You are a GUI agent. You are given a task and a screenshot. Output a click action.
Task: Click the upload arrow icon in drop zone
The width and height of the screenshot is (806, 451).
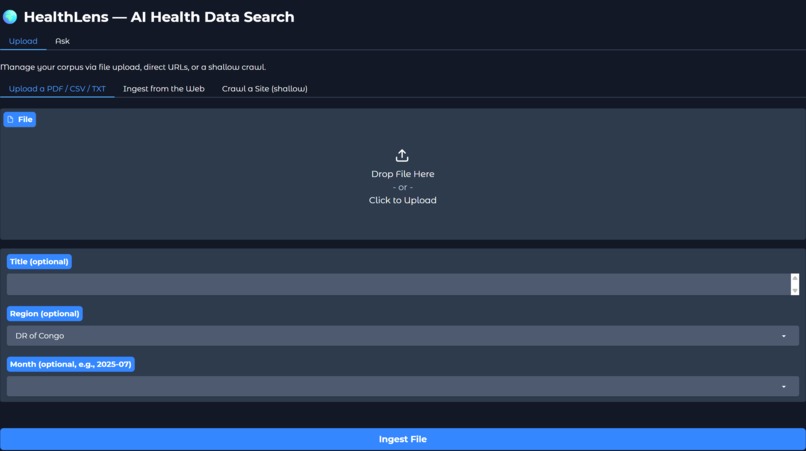pos(402,155)
